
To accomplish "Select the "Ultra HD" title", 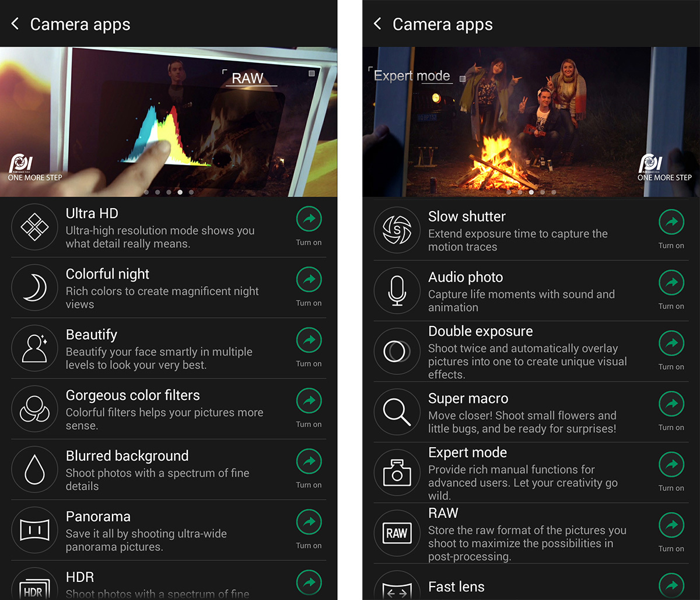I will (x=92, y=213).
